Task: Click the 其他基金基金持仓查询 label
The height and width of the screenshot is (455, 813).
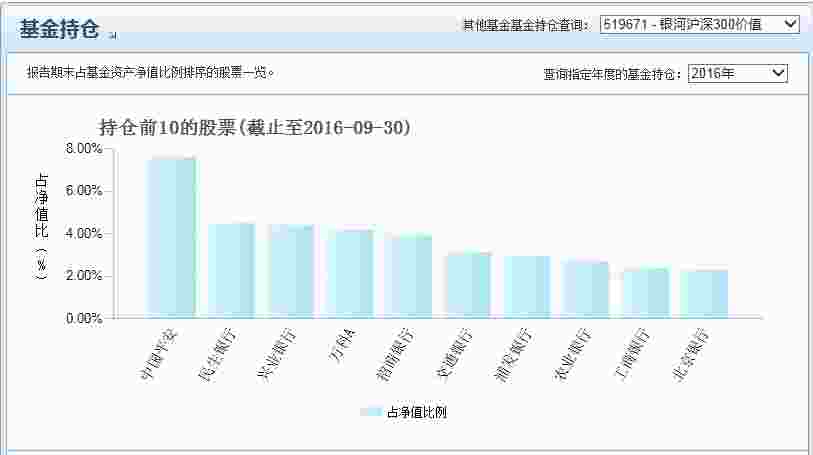Action: pos(526,25)
